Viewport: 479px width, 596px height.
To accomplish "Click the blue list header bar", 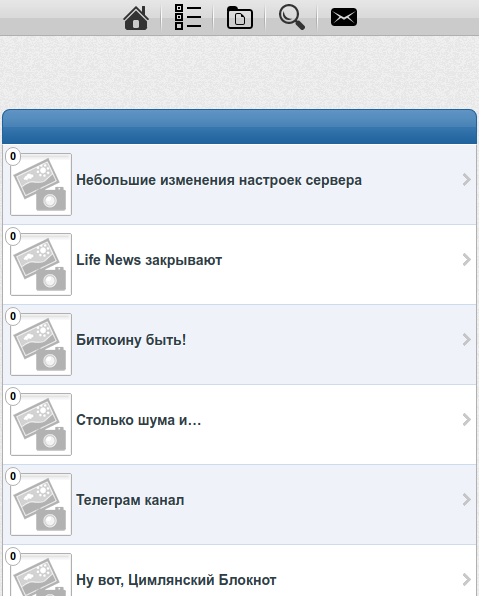I will 240,127.
